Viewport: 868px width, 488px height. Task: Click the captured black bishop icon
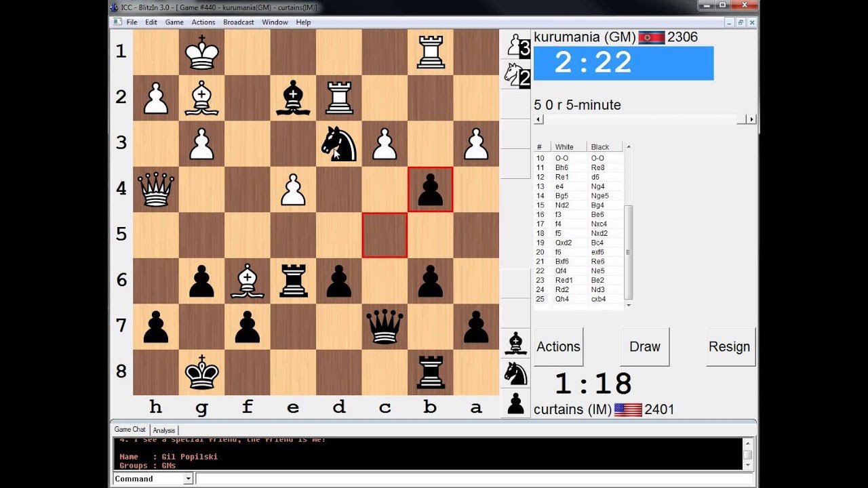[515, 344]
